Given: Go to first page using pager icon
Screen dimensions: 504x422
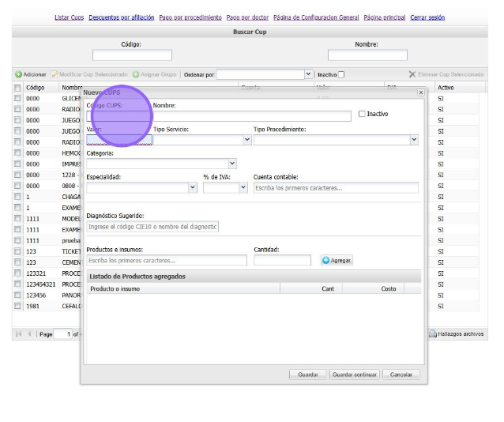Looking at the screenshot, I should coord(18,334).
